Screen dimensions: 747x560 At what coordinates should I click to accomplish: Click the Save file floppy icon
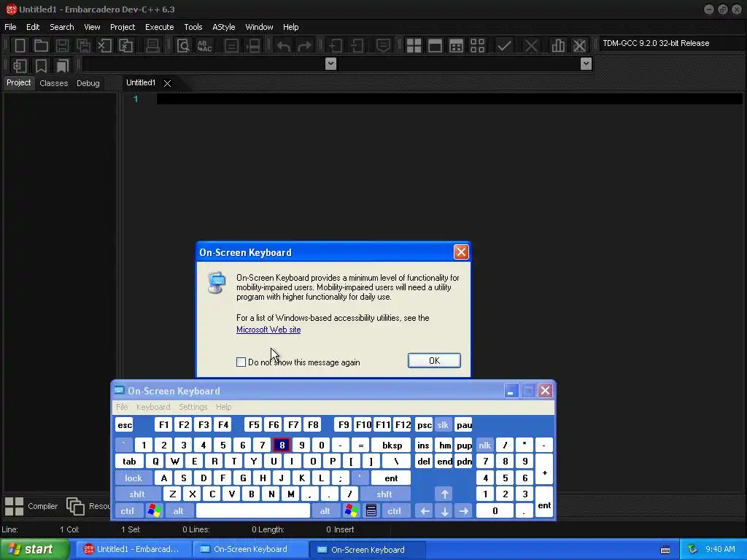[x=62, y=46]
